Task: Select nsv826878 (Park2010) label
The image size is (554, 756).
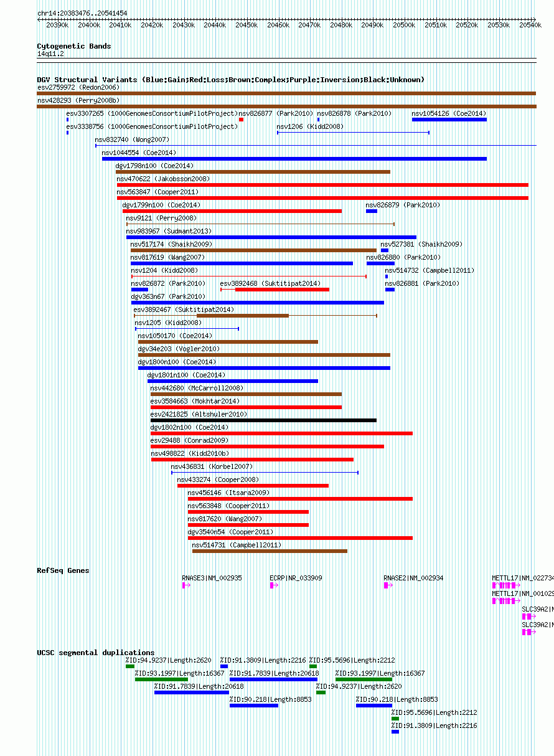Action: coord(354,113)
